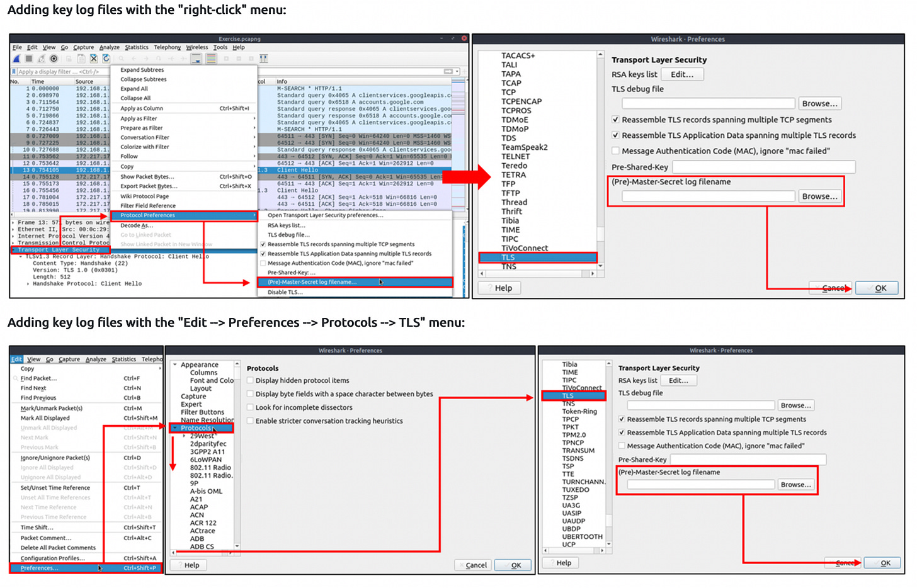Click the go to first packet icon
The height and width of the screenshot is (588, 917).
tap(171, 59)
